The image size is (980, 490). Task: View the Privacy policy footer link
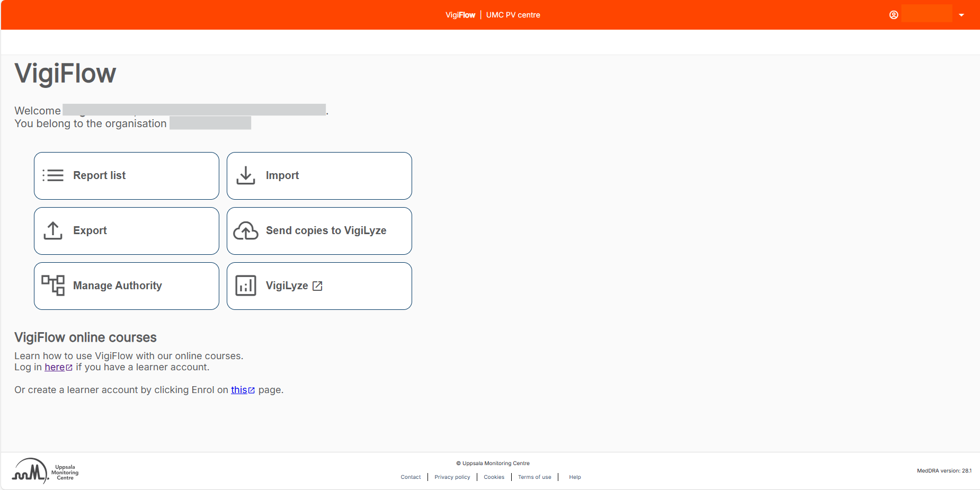click(x=452, y=477)
